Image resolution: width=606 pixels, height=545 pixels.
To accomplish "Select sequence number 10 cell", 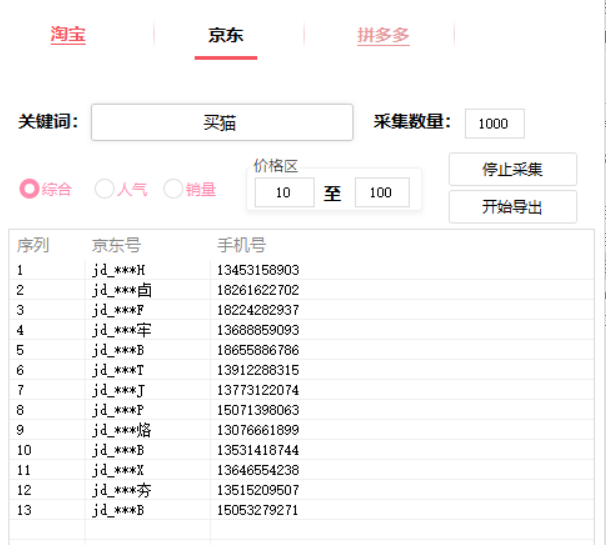I will pyautogui.click(x=24, y=450).
